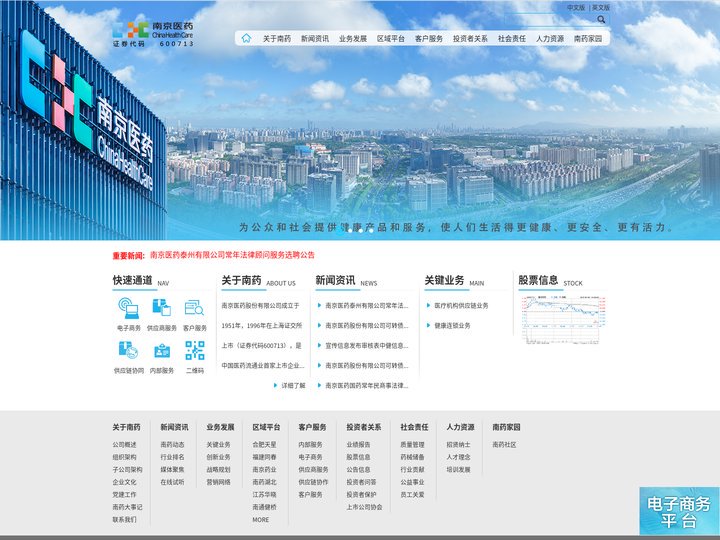
Task: Open the 投资者关系 navigation menu
Action: pyautogui.click(x=470, y=39)
